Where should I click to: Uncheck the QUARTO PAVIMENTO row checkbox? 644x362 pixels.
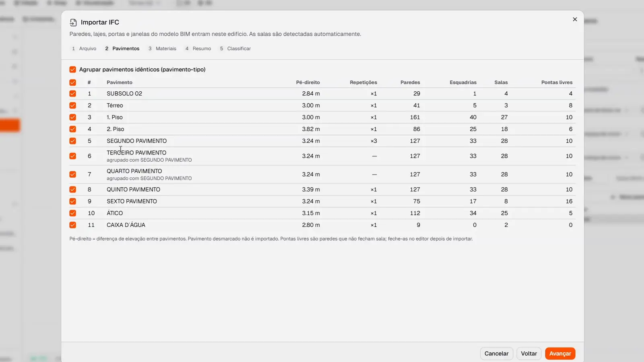click(x=72, y=175)
